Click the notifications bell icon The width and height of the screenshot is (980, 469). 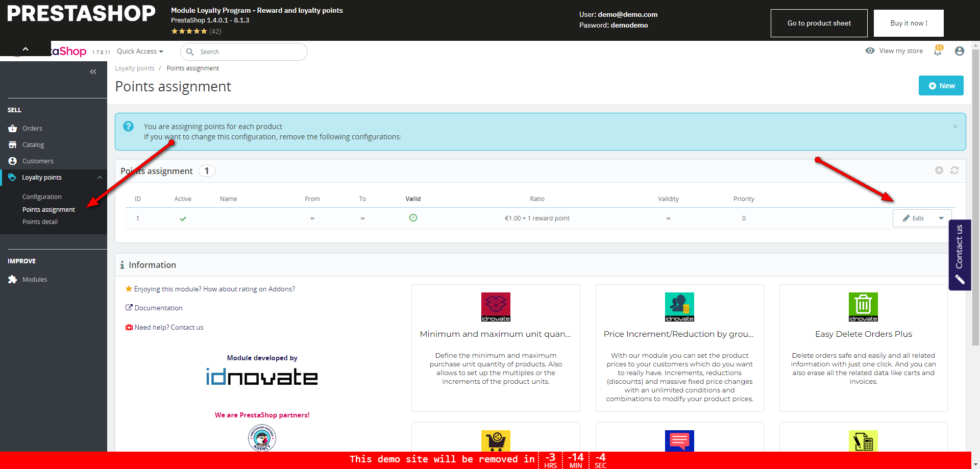(938, 51)
